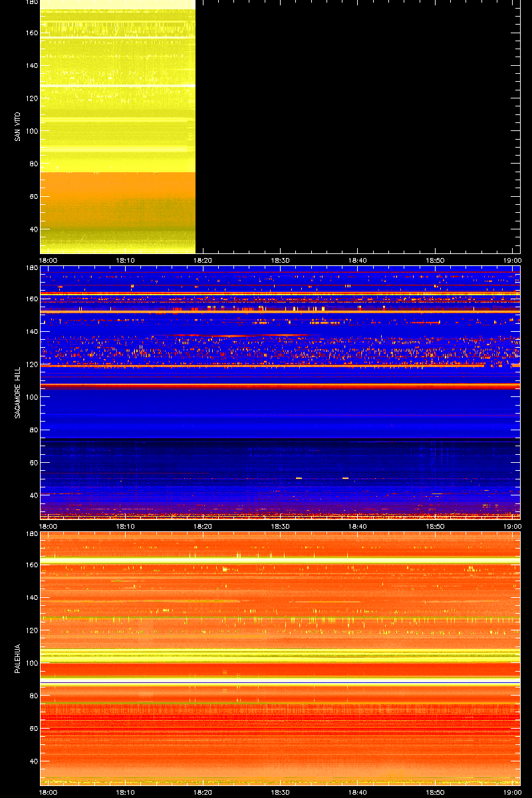Screen dimensions: 532x798
Task: Click the 60 frequency tick on San Vito axis
Action: [33, 196]
